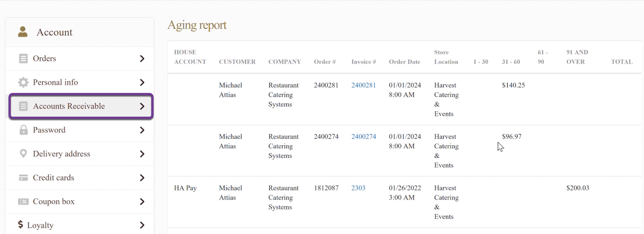This screenshot has height=234, width=644.
Task: Click the Orders list icon
Action: (23, 58)
